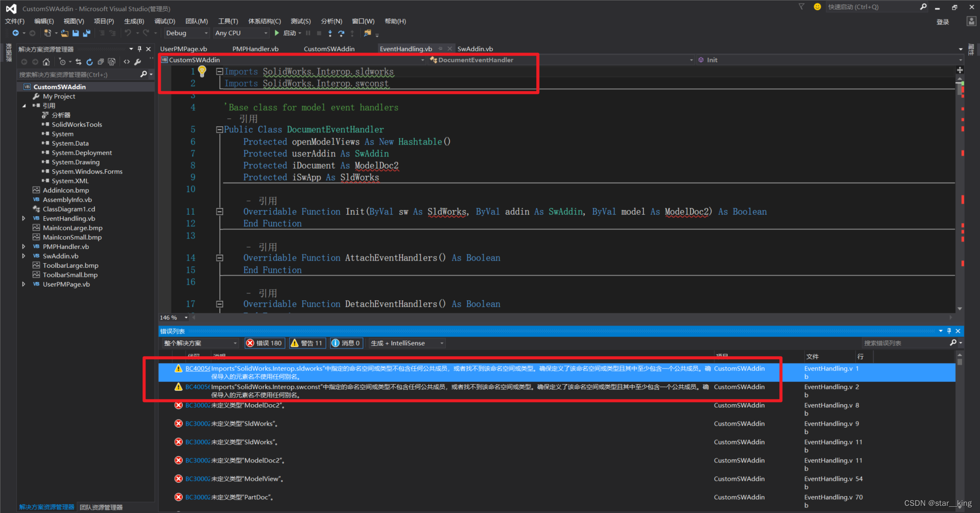This screenshot has width=980, height=513.
Task: Click the Step Over debug icon
Action: pyautogui.click(x=341, y=33)
